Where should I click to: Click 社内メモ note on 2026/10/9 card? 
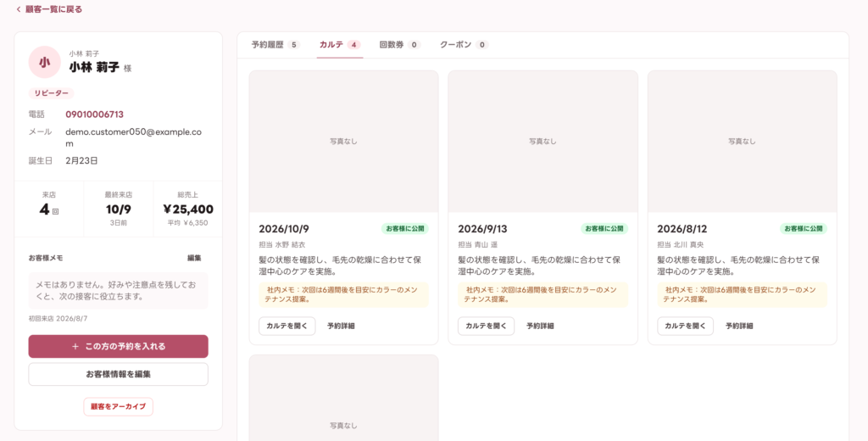pos(344,294)
